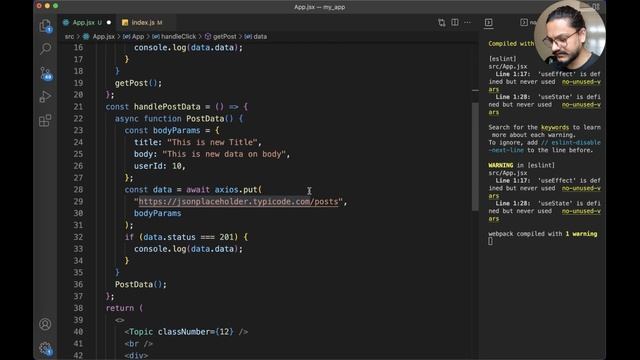
Task: Open the Explorer view in activity bar
Action: coord(45,26)
